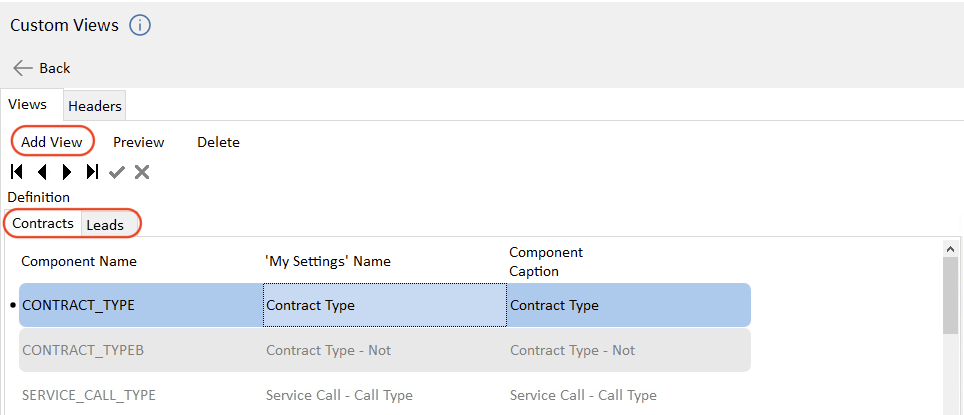Go to previous record arrow
964x415 pixels.
pos(42,172)
